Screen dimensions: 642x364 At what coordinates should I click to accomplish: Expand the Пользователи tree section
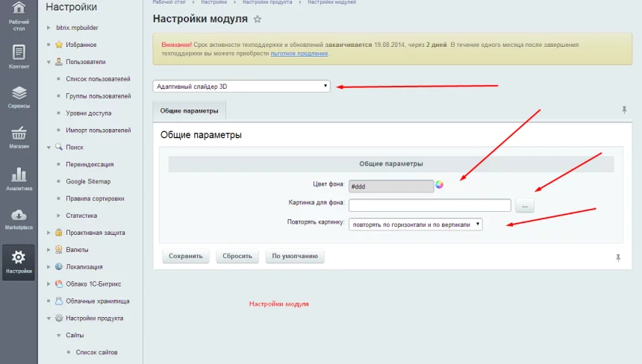click(x=49, y=62)
